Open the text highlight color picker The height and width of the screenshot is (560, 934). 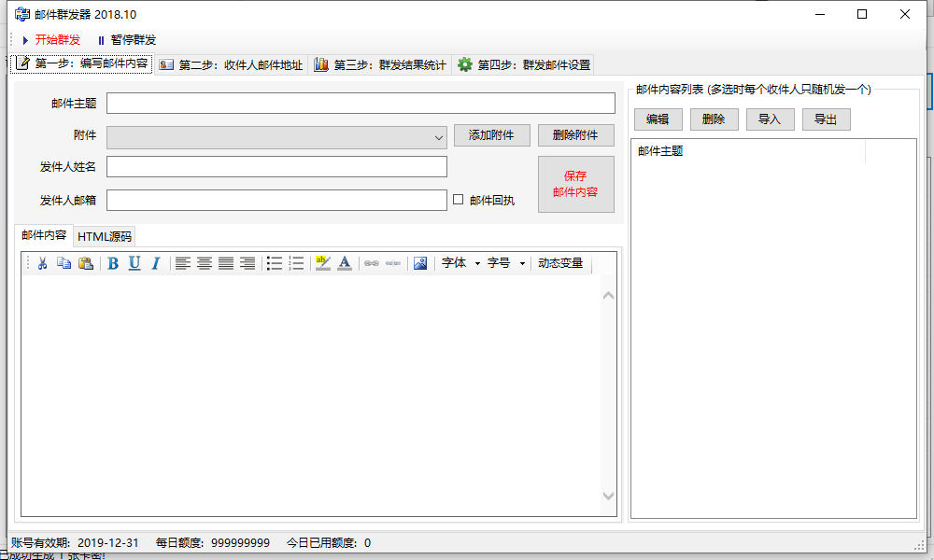tap(323, 264)
